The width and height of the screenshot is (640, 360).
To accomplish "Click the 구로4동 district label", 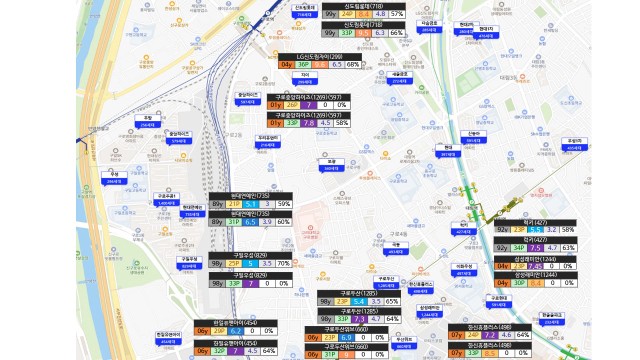I will (x=398, y=234).
